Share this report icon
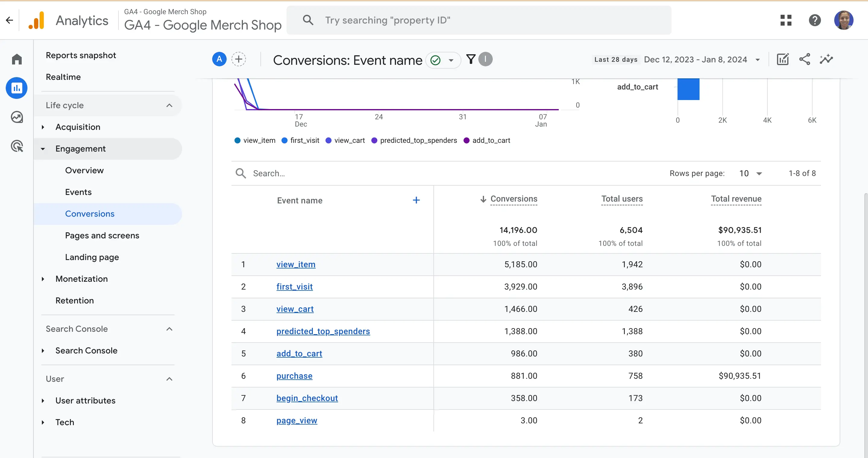 (804, 59)
